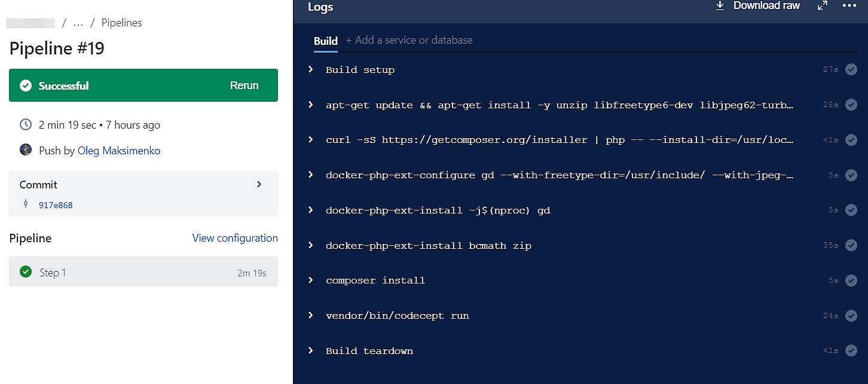Click the success checkmark next to Step 1
The height and width of the screenshot is (384, 868).
pyautogui.click(x=26, y=272)
